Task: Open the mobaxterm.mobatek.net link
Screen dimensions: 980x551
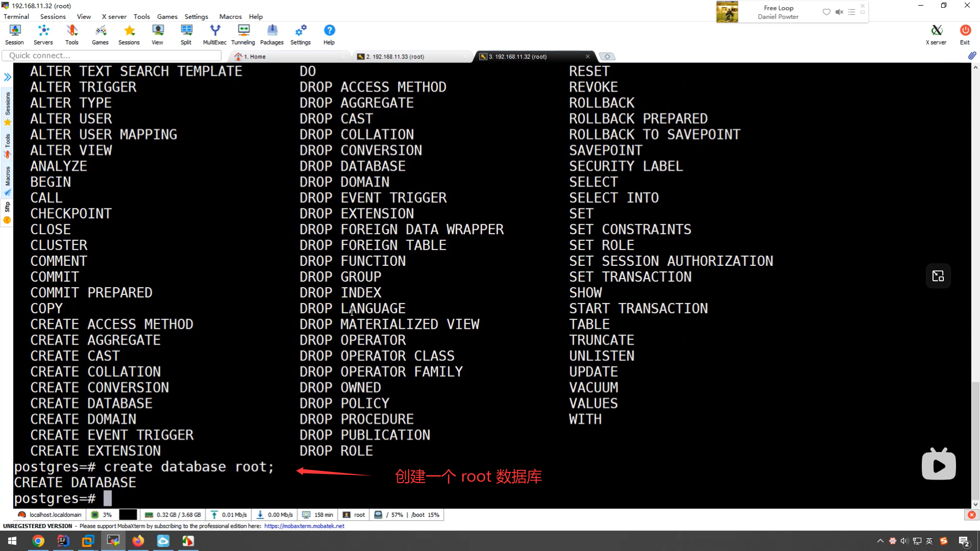Action: (x=304, y=526)
